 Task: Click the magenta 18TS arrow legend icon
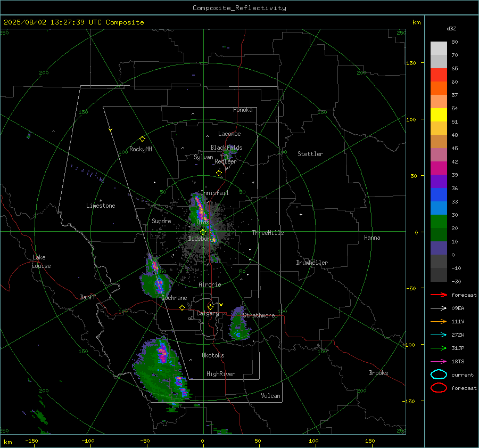[439, 362]
